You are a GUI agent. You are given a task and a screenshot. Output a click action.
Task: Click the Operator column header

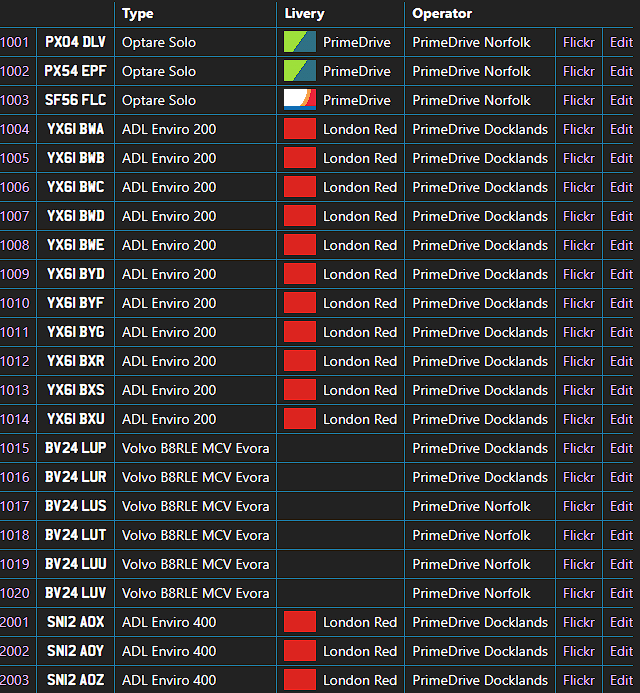tap(442, 14)
